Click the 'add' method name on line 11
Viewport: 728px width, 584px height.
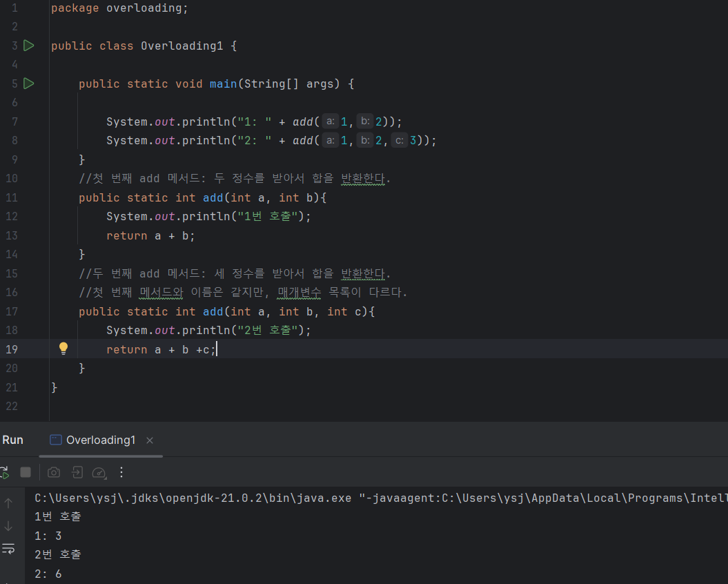[x=213, y=197]
